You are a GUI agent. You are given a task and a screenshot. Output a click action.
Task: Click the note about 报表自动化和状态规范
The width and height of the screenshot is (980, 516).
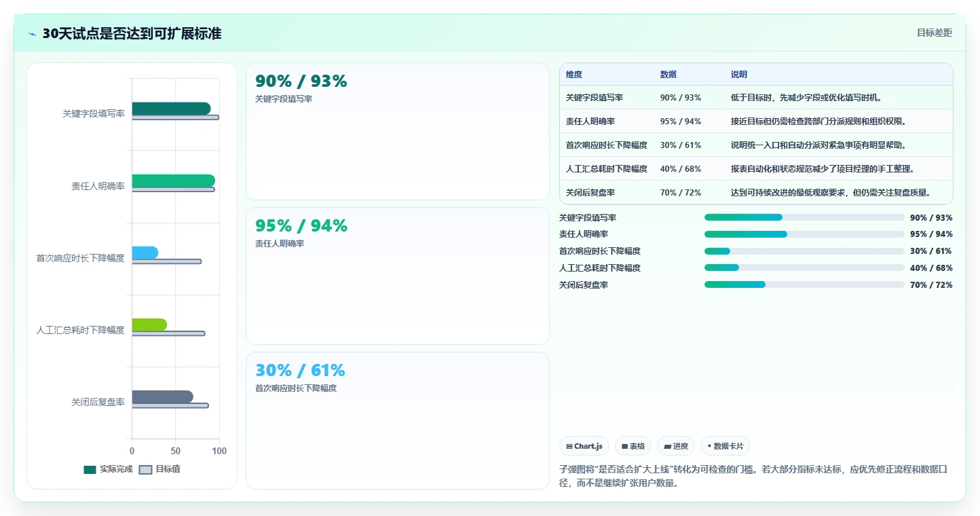[x=823, y=169]
